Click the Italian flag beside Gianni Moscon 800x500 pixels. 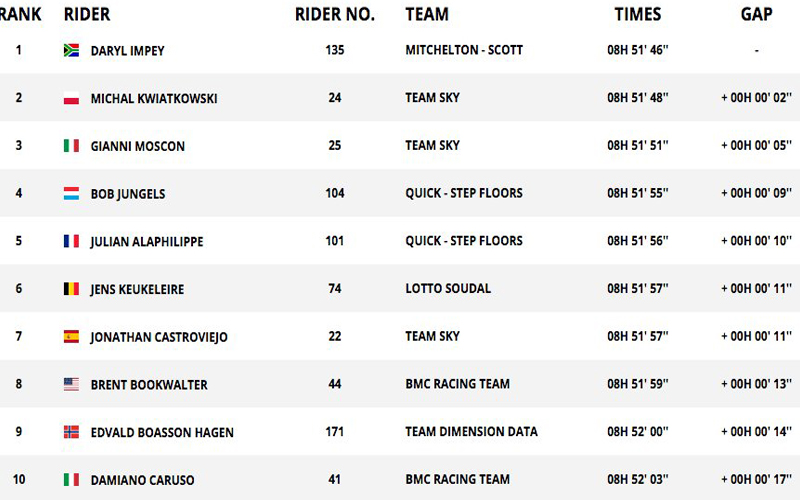click(x=71, y=145)
